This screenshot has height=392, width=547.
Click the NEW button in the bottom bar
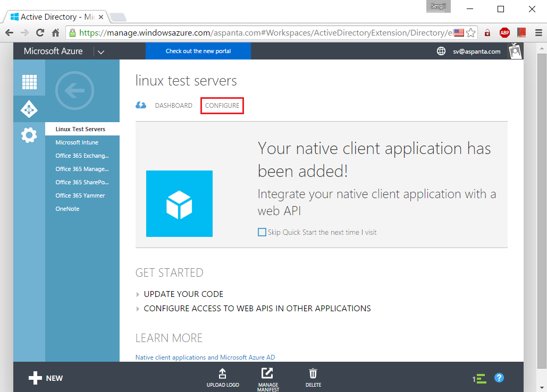coord(45,378)
